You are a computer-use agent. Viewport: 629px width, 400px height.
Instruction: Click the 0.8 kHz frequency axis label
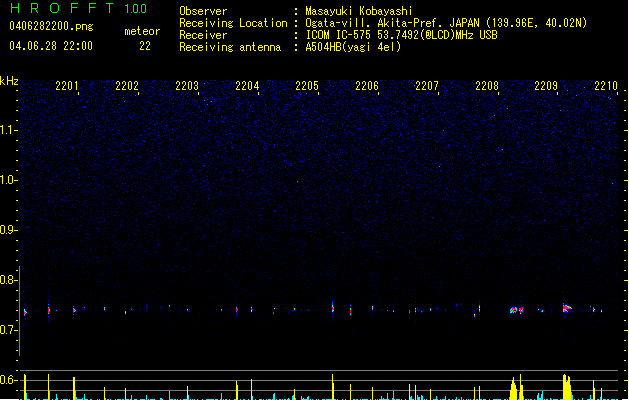click(x=8, y=280)
